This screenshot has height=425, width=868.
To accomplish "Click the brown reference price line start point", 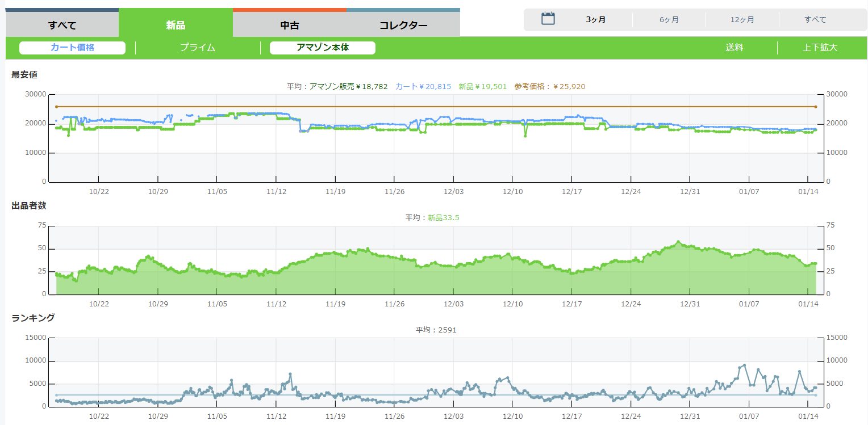I will (x=56, y=107).
